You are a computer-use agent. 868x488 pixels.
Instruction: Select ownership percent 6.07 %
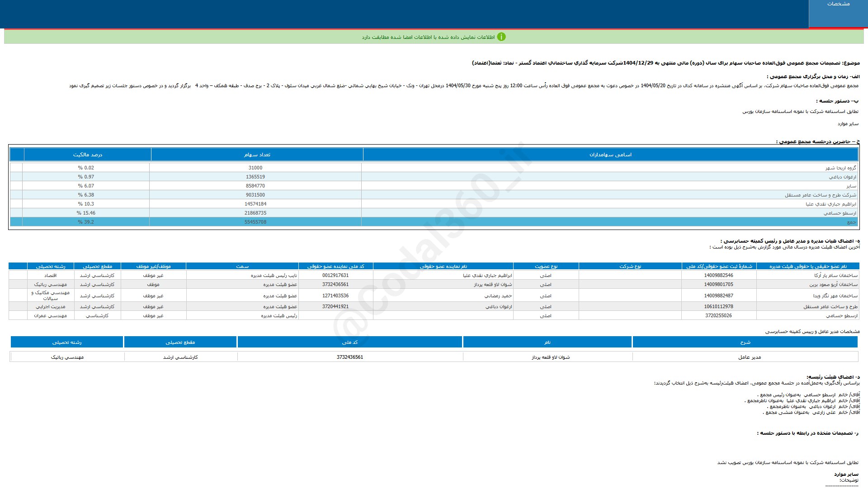pos(86,186)
